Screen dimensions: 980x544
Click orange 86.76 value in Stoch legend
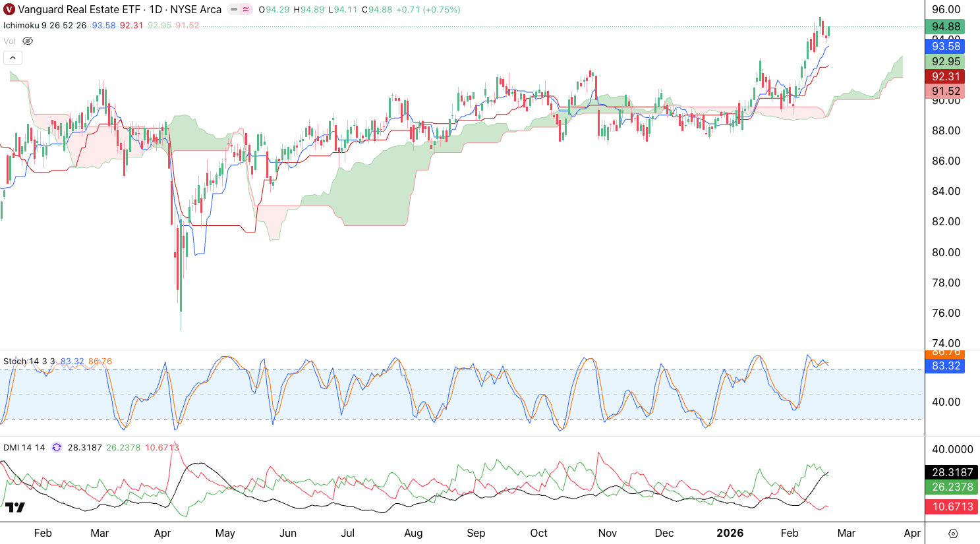(x=100, y=362)
